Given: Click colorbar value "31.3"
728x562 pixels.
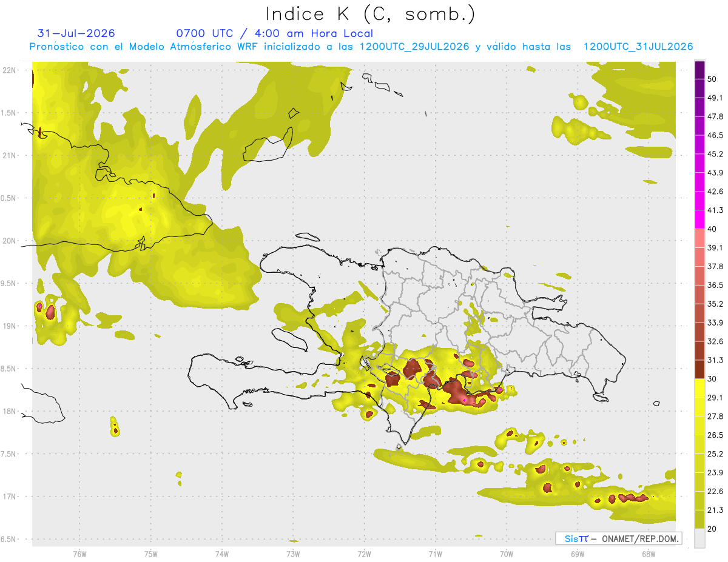Looking at the screenshot, I should [x=716, y=360].
